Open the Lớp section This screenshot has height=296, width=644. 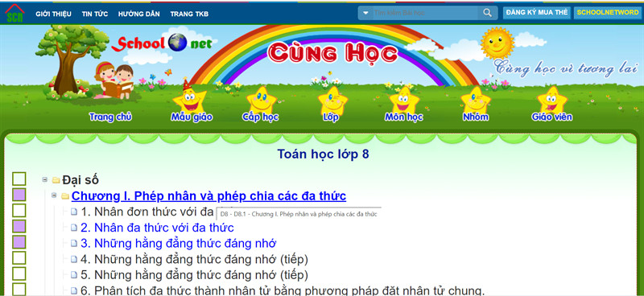(x=331, y=117)
